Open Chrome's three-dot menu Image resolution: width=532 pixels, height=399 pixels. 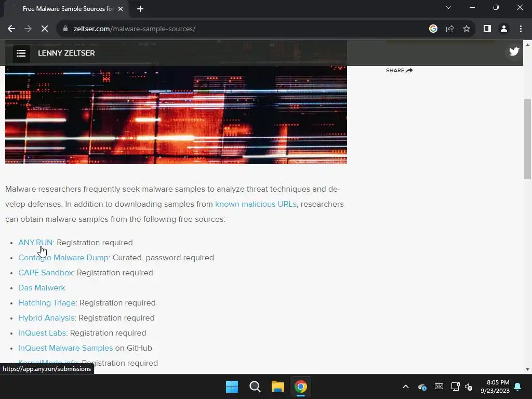pyautogui.click(x=521, y=29)
